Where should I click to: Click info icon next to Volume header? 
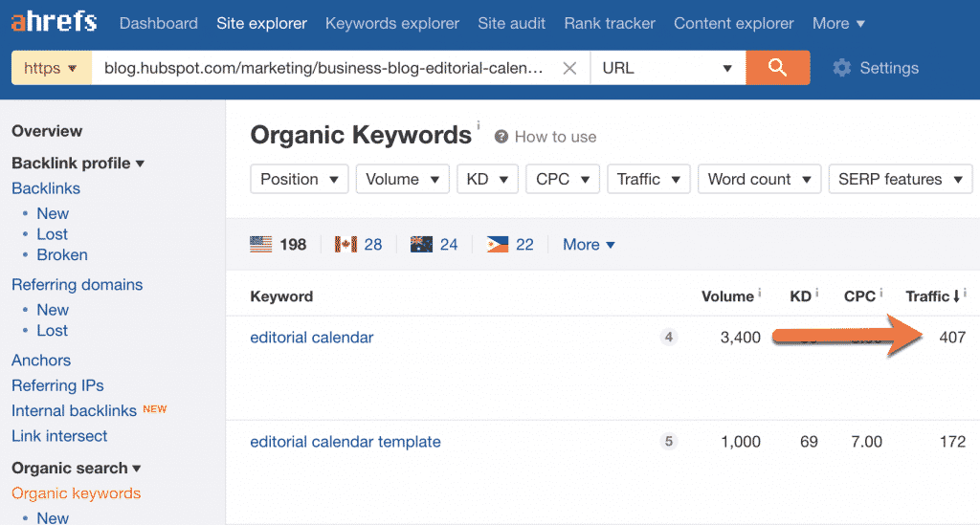[759, 292]
